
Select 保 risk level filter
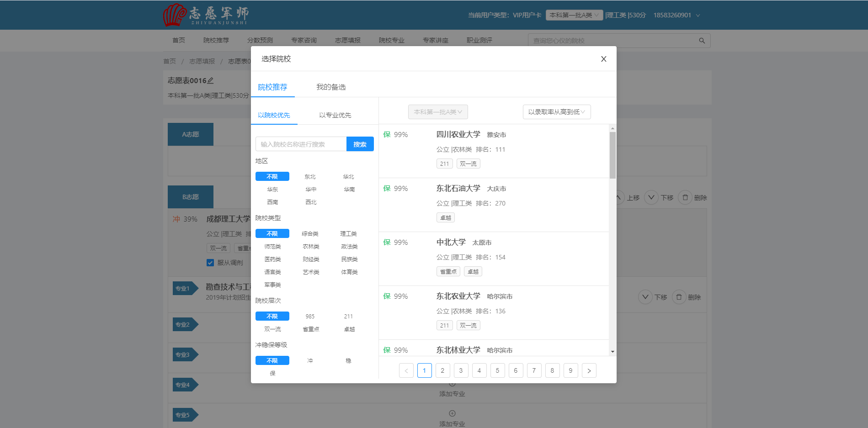coord(272,373)
